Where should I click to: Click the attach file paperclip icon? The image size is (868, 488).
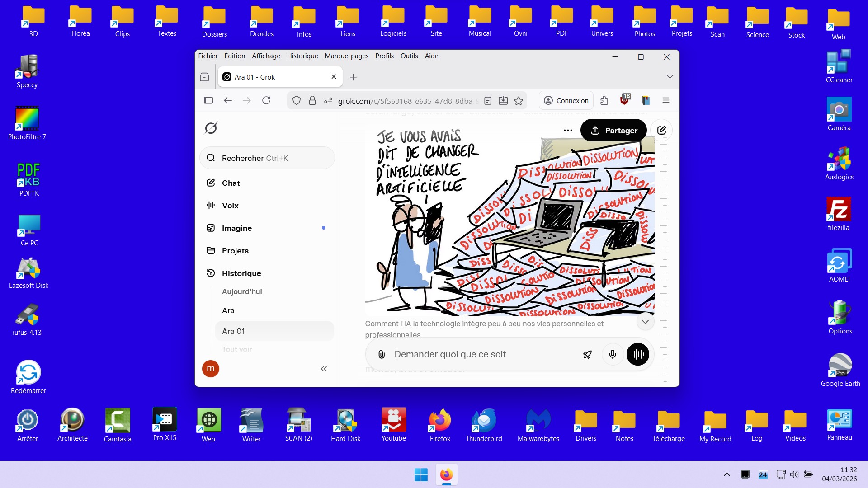pyautogui.click(x=382, y=355)
